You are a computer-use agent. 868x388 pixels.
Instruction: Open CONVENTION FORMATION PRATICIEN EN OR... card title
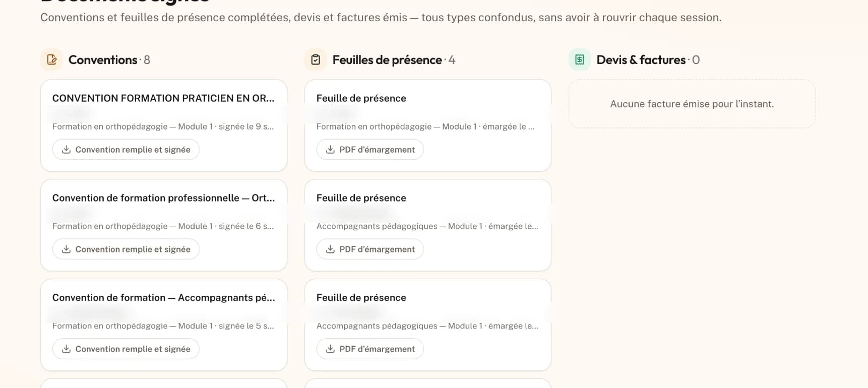(x=163, y=98)
